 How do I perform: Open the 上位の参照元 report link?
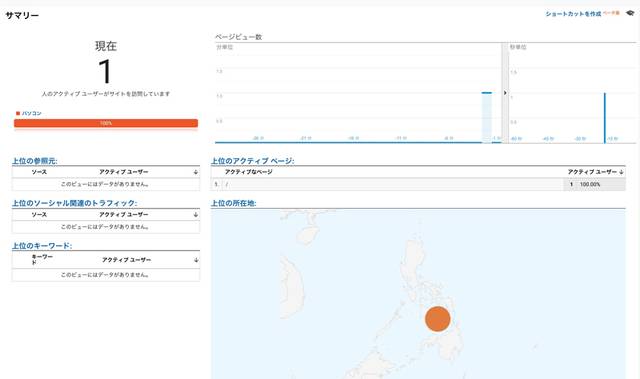click(35, 161)
